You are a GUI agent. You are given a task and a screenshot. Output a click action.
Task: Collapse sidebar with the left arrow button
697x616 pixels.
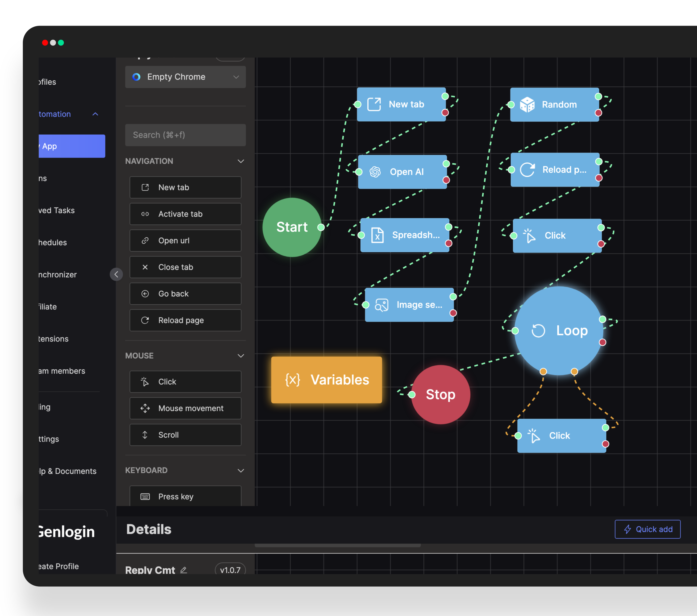tap(116, 274)
